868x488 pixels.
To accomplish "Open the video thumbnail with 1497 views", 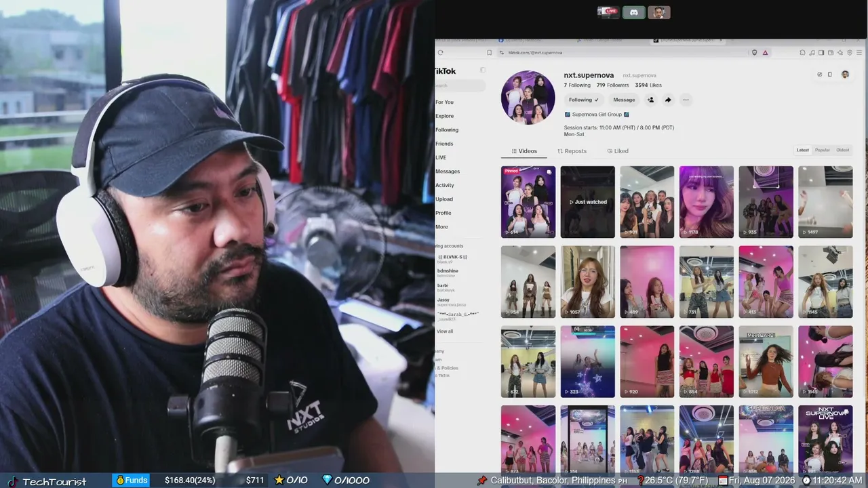I will tap(825, 202).
